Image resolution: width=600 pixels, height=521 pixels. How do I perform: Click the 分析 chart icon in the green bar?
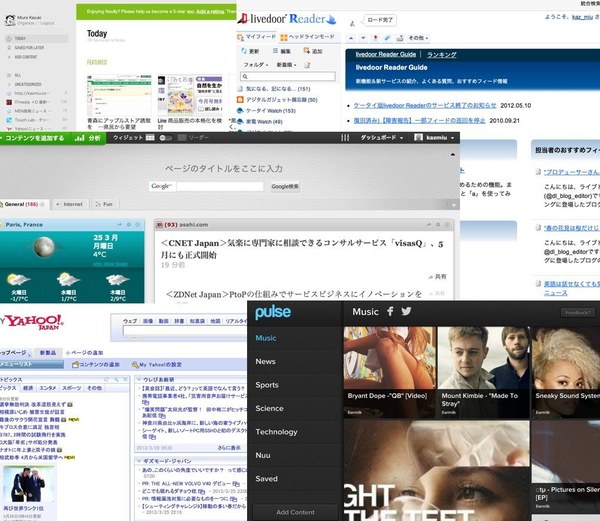(x=89, y=137)
